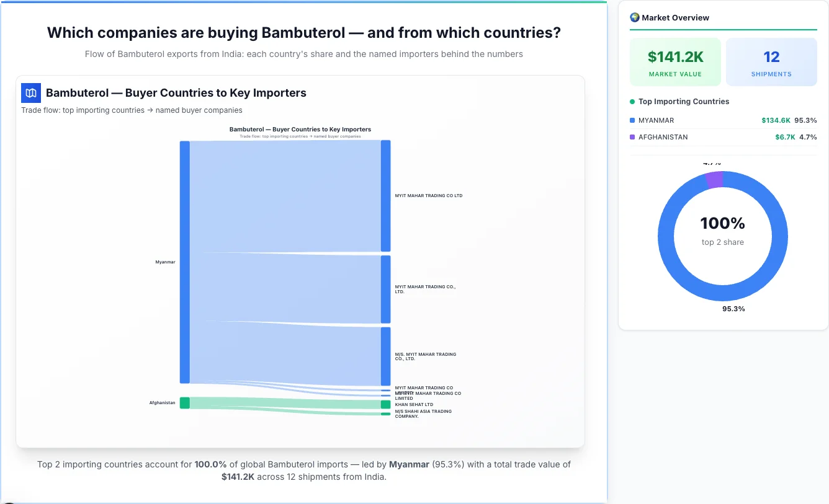Click the dashboard title about Bambuterol buyers

[303, 32]
